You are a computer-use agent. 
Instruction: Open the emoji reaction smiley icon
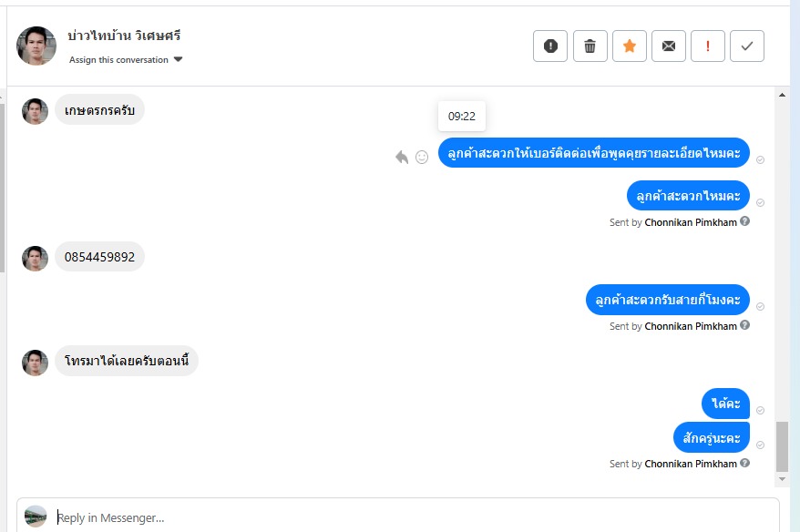click(x=422, y=157)
